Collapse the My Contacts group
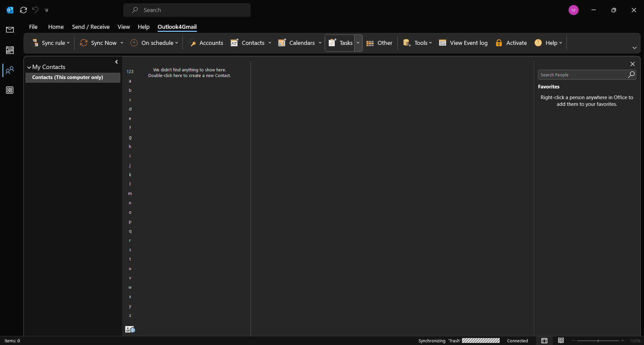The height and width of the screenshot is (345, 644). (29, 67)
